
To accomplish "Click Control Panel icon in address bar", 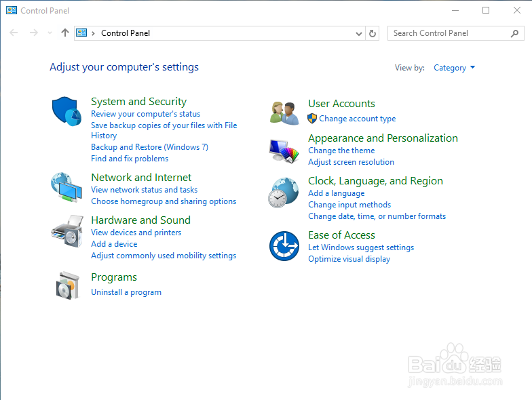I will (81, 33).
